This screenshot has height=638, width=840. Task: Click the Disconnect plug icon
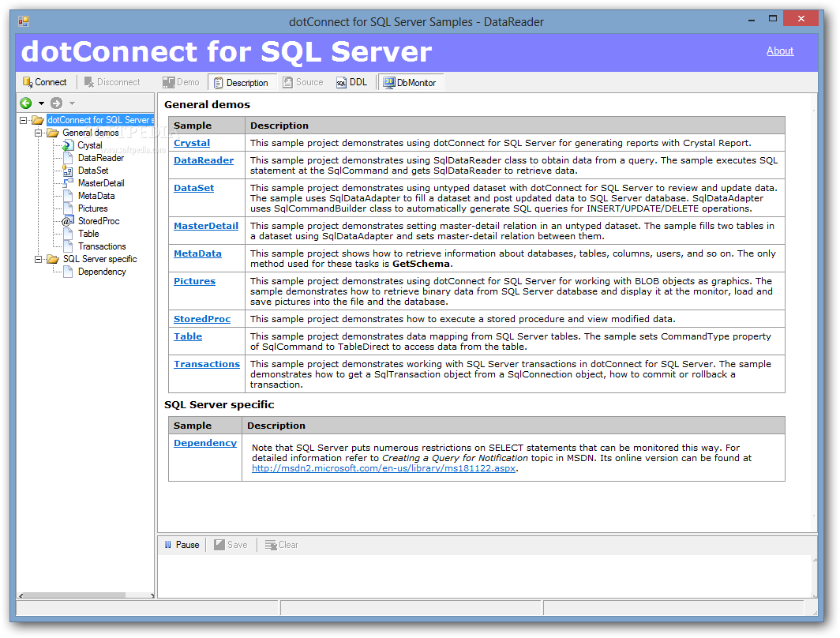point(89,82)
